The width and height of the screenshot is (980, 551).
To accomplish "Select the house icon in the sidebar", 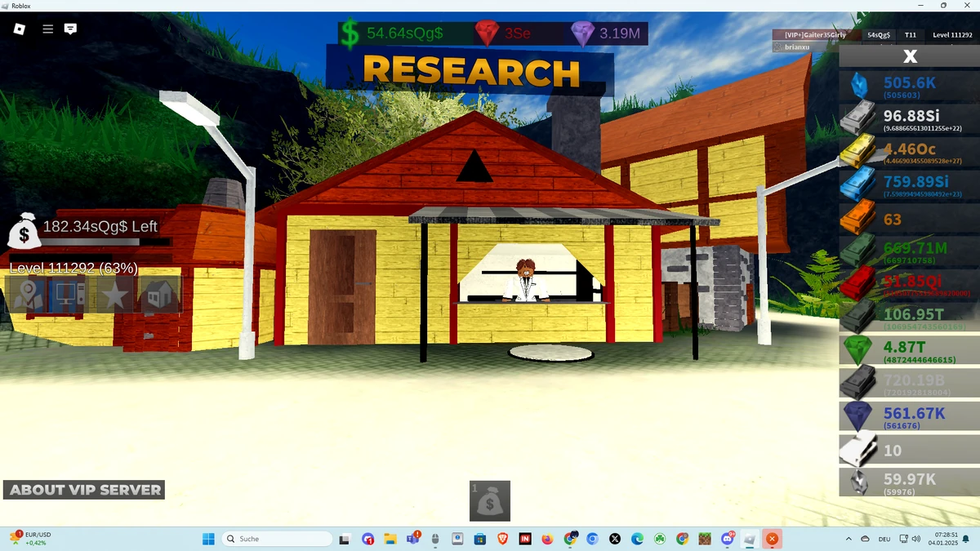I will [155, 295].
